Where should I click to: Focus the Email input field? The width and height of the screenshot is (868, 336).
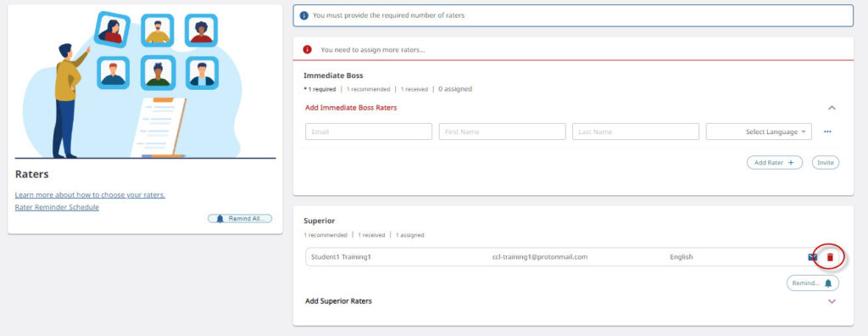click(369, 132)
